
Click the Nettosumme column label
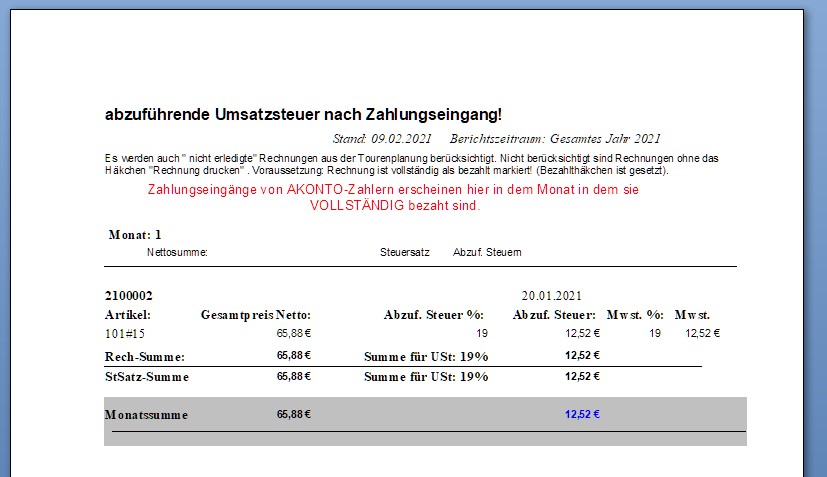[177, 252]
